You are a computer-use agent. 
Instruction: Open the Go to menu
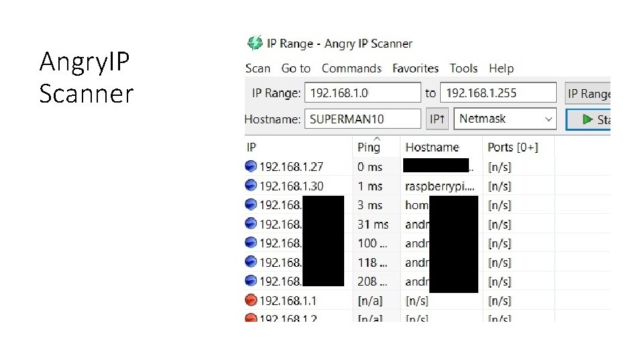tap(296, 68)
